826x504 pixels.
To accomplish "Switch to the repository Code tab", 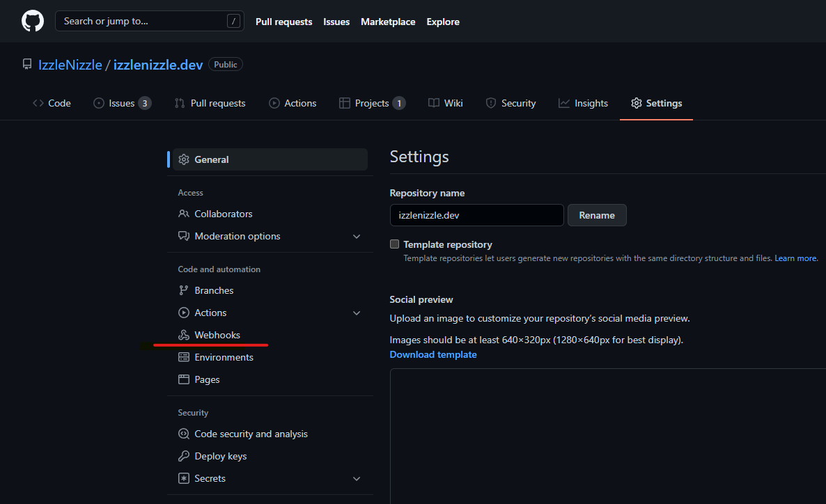I will pyautogui.click(x=52, y=103).
